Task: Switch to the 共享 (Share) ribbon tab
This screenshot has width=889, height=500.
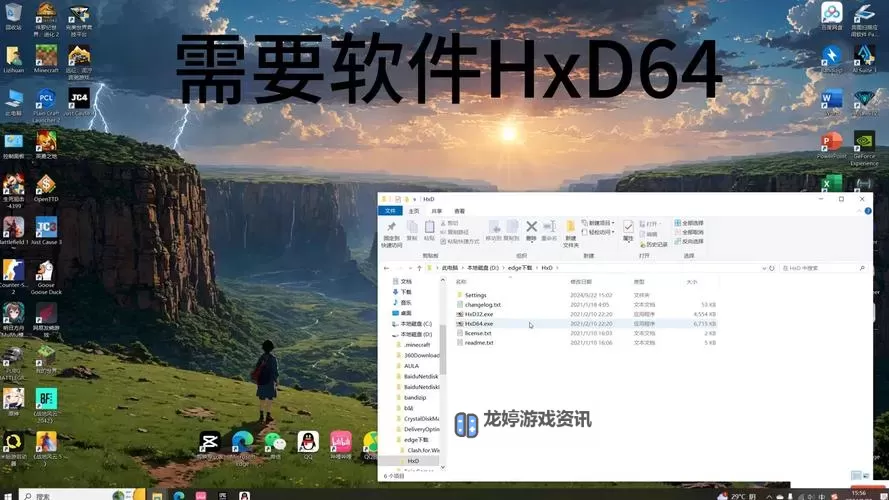Action: point(437,211)
